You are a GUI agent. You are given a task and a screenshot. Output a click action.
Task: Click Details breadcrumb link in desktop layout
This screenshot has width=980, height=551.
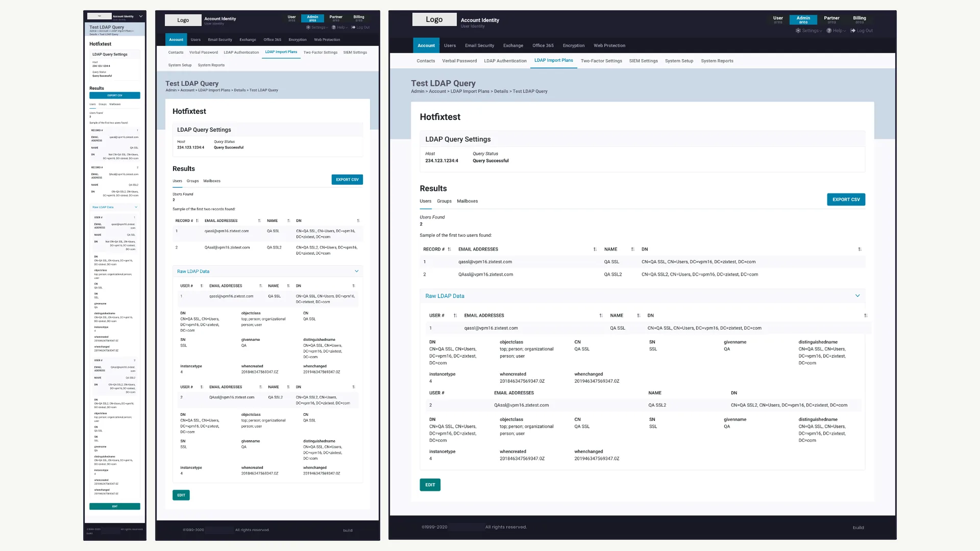coord(501,91)
